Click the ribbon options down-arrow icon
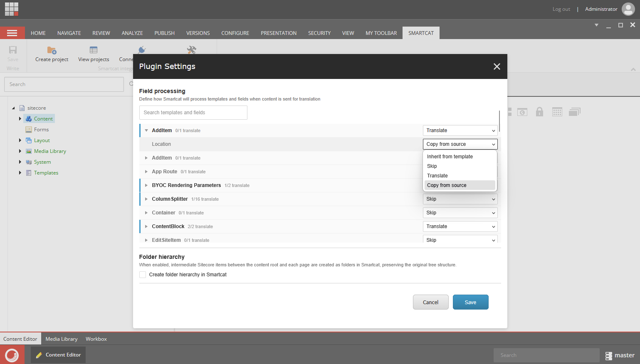Viewport: 640px width, 364px height. click(596, 25)
